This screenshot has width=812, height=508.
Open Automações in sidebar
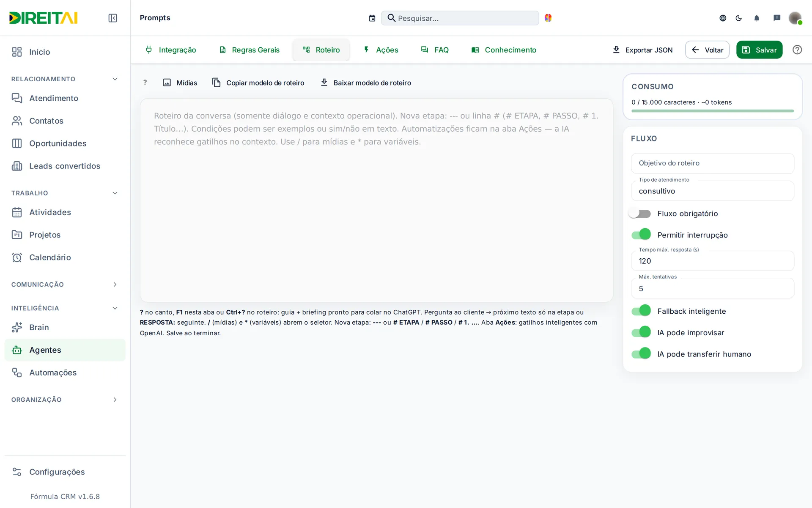click(65, 373)
